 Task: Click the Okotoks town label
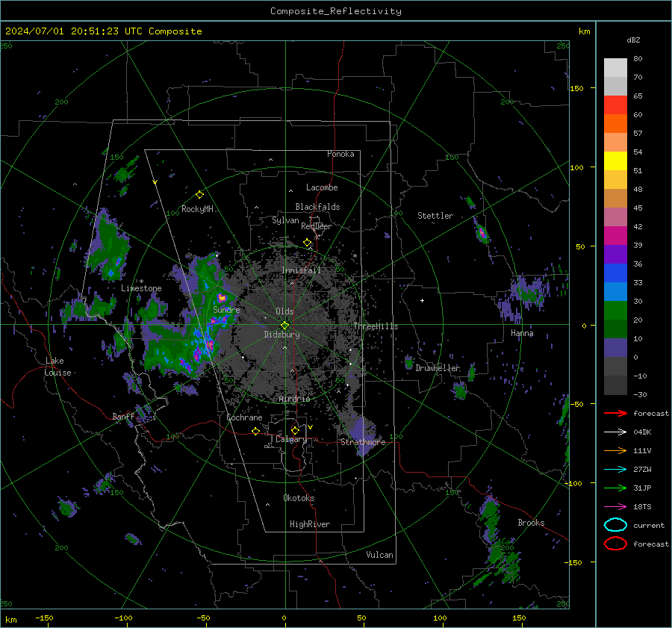click(299, 498)
